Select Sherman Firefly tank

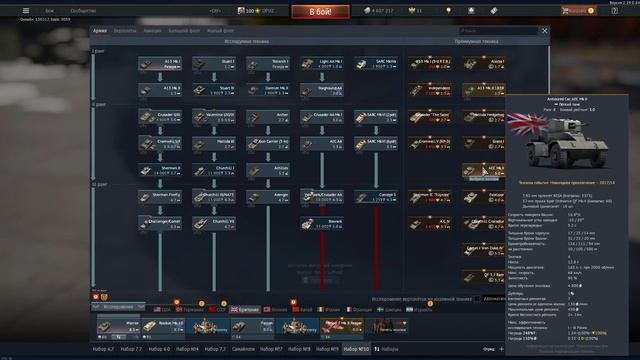160,197
